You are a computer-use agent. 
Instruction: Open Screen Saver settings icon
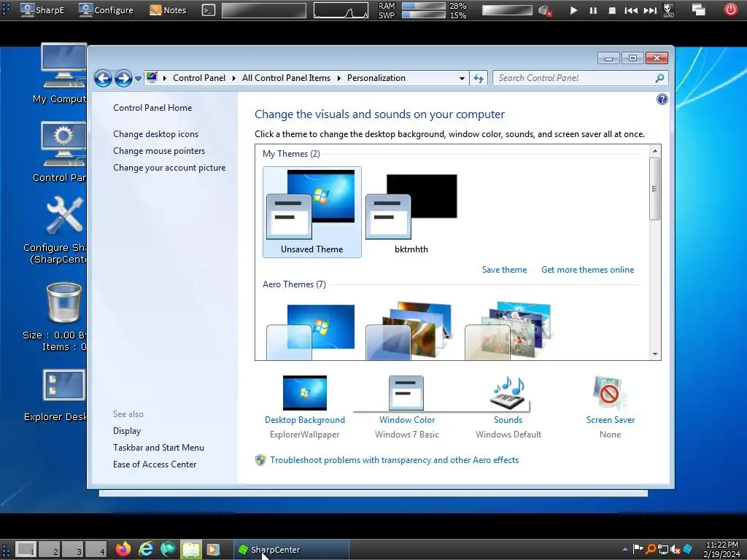coord(610,393)
